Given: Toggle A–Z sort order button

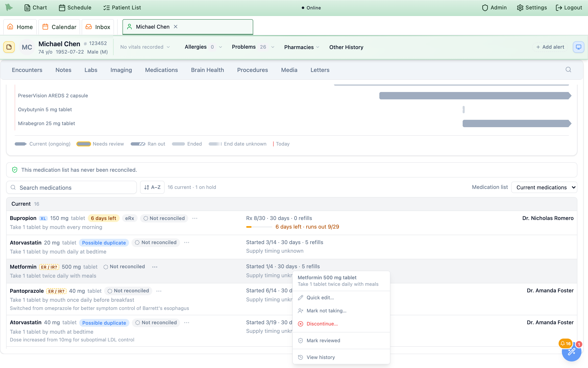Looking at the screenshot, I should click(152, 187).
